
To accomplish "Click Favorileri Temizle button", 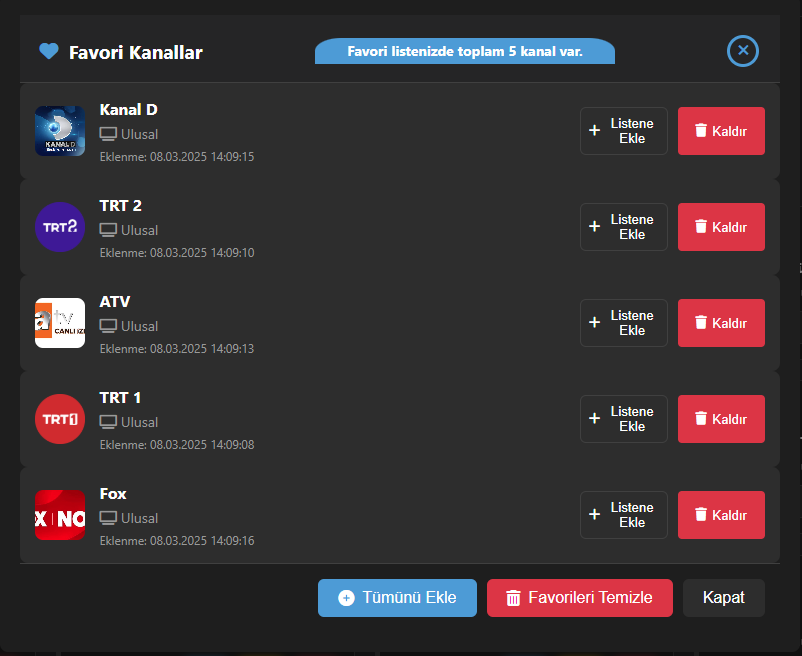I will click(580, 598).
